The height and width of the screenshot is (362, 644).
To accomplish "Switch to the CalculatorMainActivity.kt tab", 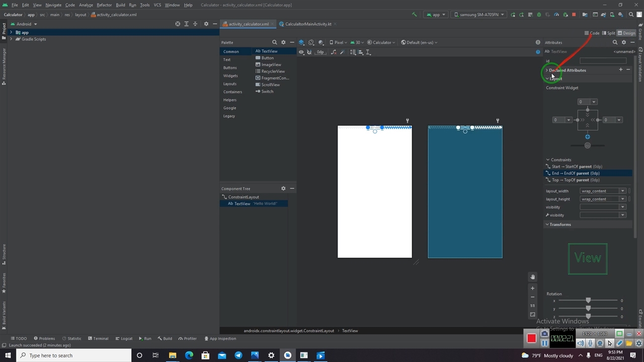I will coord(308,24).
